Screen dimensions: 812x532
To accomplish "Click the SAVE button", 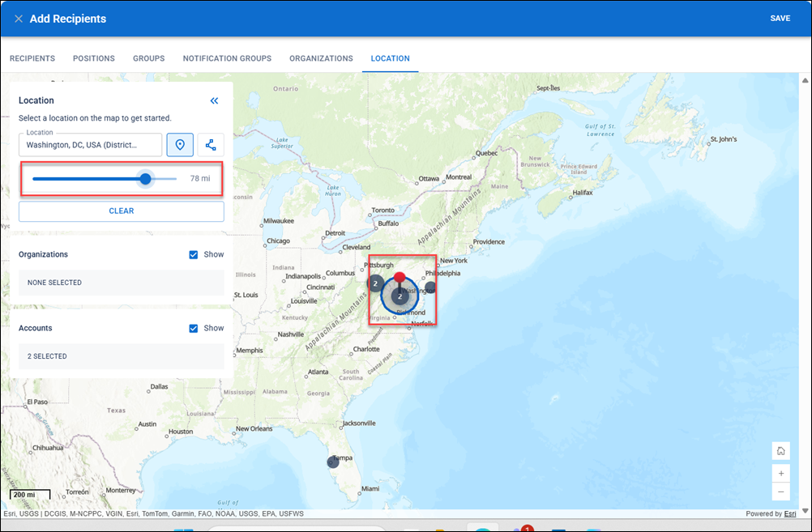I will pos(780,18).
